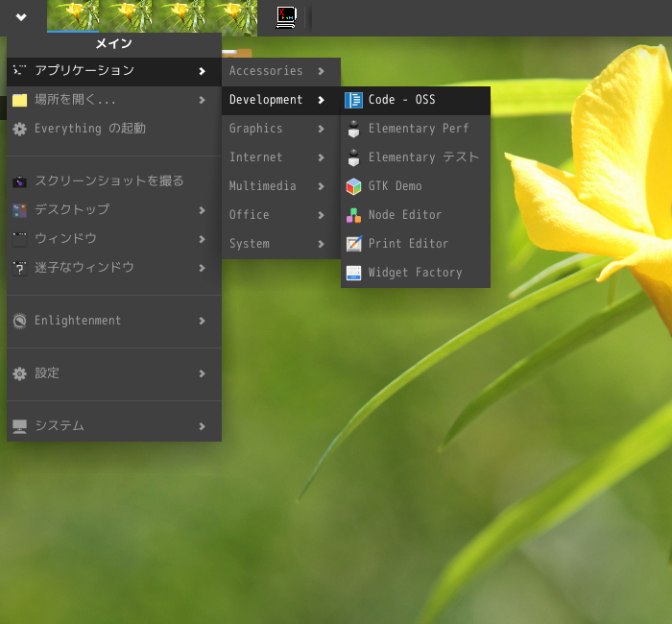Screen dimensions: 672x624
Task: Click the 設定 gear icon
Action: (20, 373)
